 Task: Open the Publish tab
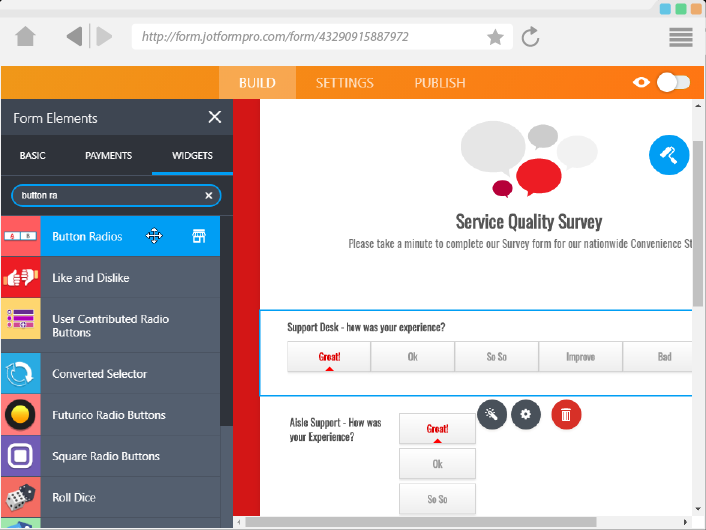(440, 83)
